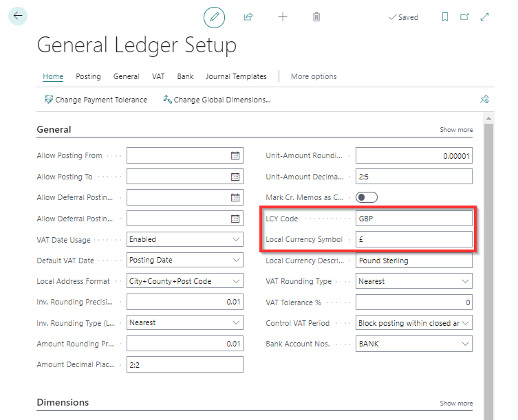Click the plus icon to create new
This screenshot has height=420, width=518.
(x=282, y=17)
